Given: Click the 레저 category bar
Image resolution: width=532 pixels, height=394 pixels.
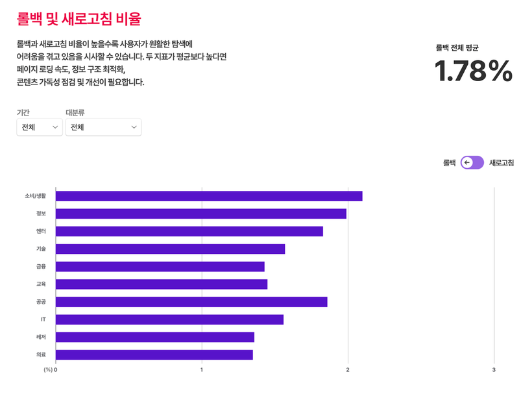Looking at the screenshot, I should pos(155,337).
